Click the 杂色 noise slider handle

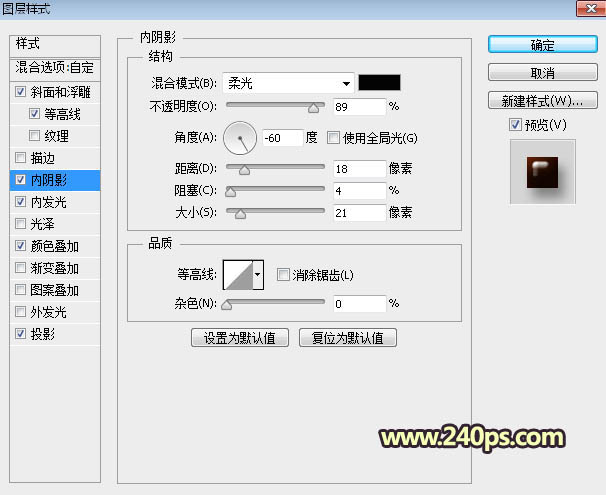227,305
